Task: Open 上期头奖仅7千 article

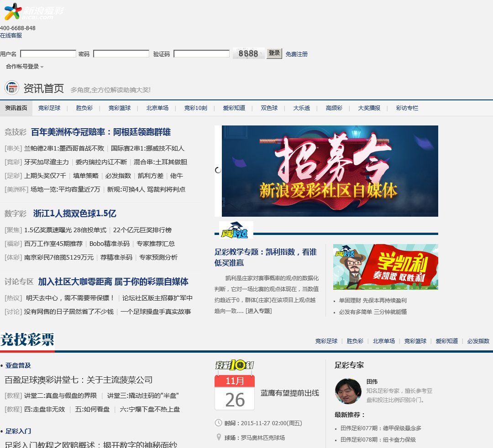Action: point(45,176)
